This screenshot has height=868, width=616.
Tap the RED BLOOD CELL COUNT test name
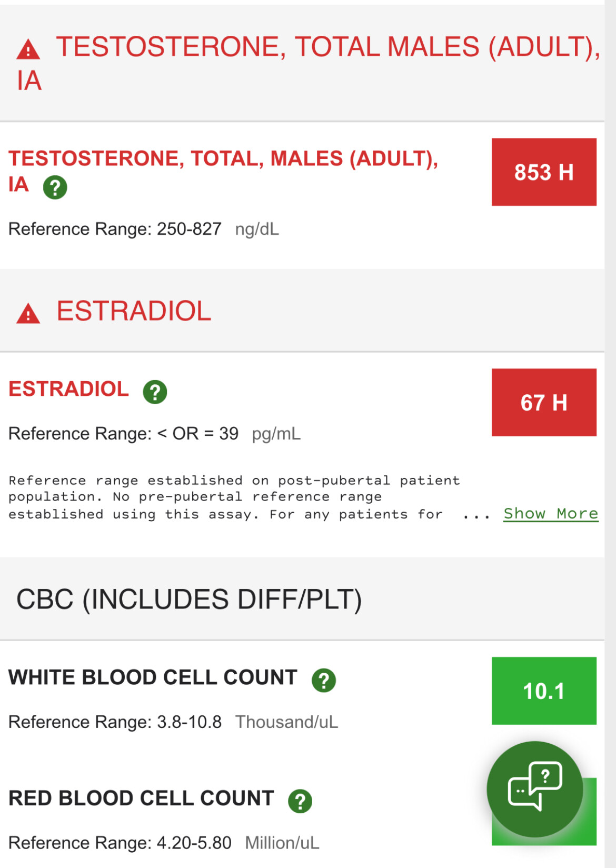pos(141,799)
